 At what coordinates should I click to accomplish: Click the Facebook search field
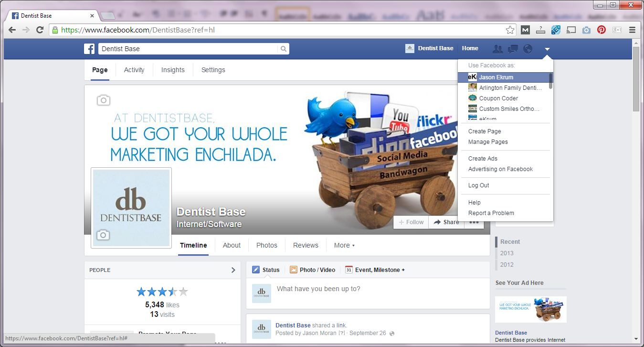(x=189, y=49)
